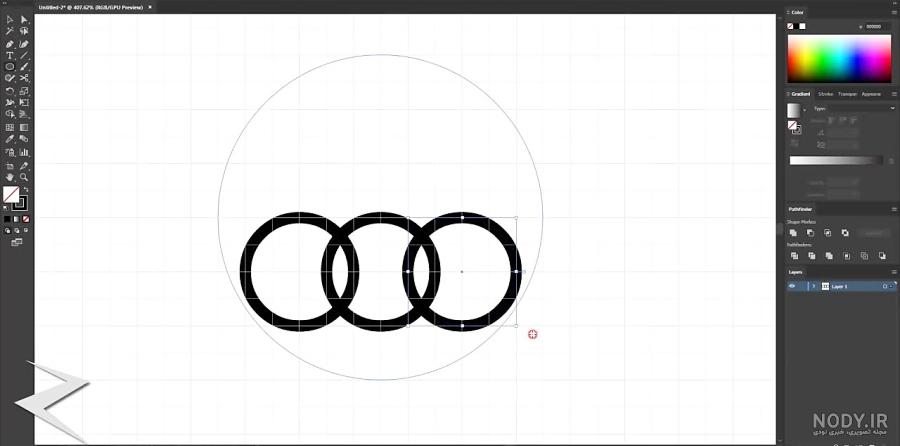Screen dimensions: 900x446
Task: Click the Trim pathfinder icon
Action: point(812,256)
